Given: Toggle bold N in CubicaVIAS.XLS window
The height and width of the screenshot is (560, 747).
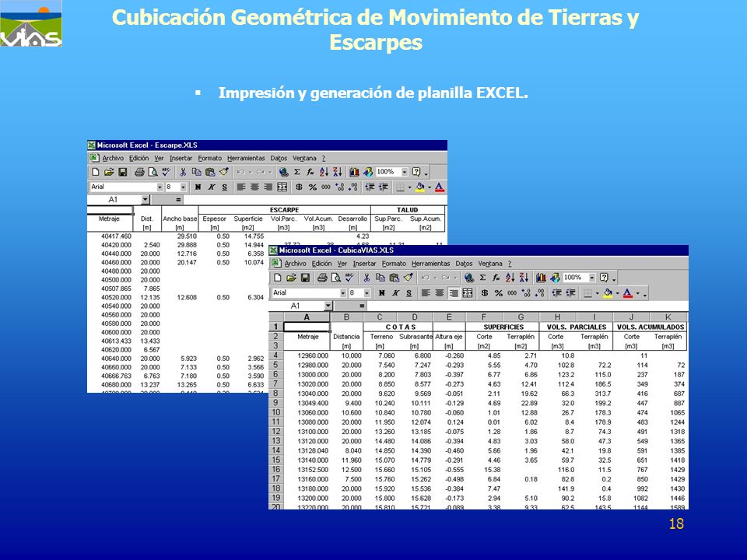Looking at the screenshot, I should point(381,293).
